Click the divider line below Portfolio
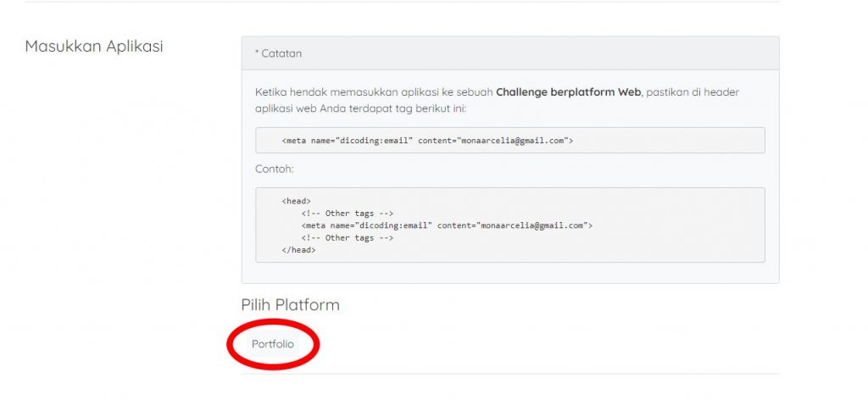The height and width of the screenshot is (400, 868). pyautogui.click(x=509, y=374)
